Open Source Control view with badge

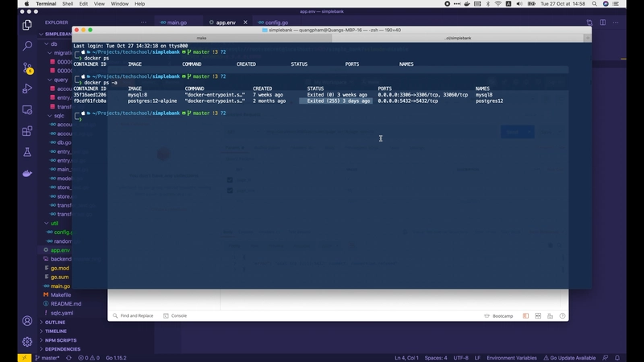27,68
